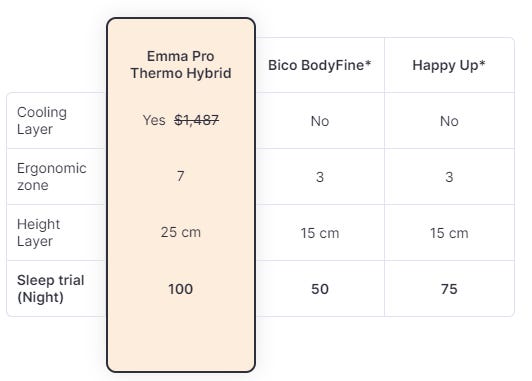This screenshot has width=532, height=381.
Task: Click Happy Up's No cooling layer cell
Action: 449,121
